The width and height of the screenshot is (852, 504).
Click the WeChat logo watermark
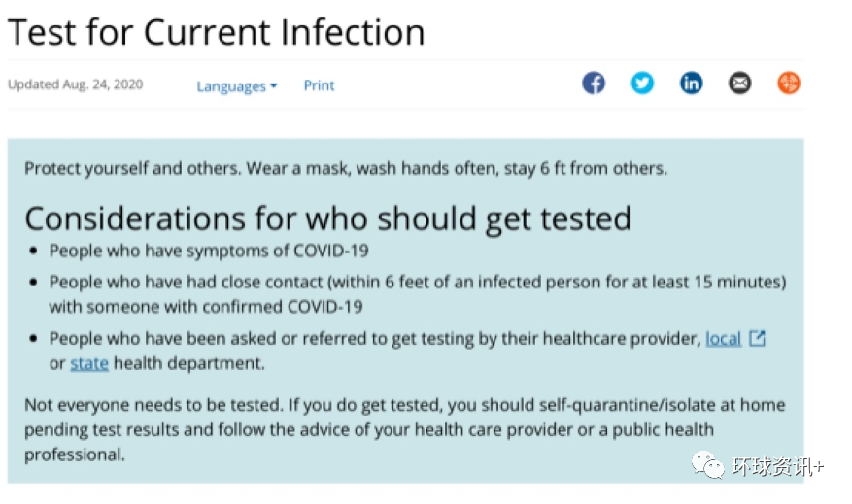(x=707, y=467)
